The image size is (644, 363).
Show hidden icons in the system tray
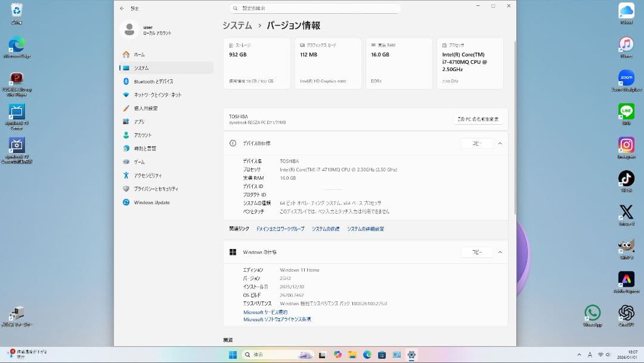coord(579,354)
